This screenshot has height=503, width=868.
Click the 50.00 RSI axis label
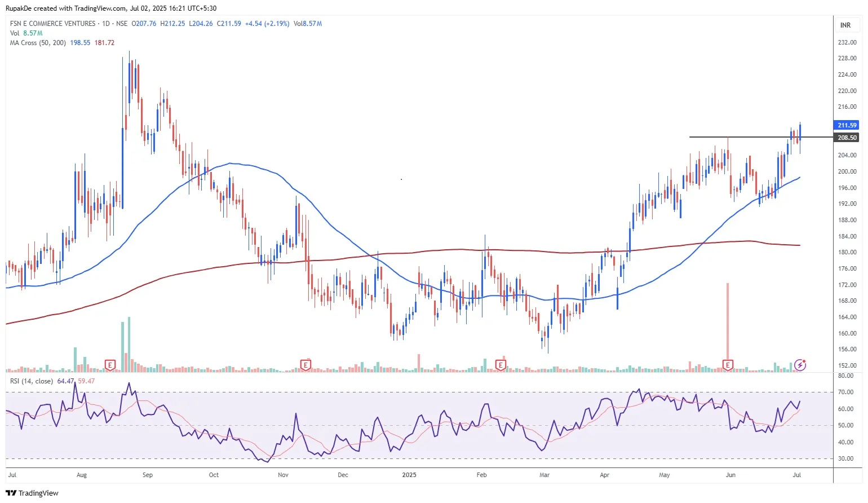click(846, 425)
